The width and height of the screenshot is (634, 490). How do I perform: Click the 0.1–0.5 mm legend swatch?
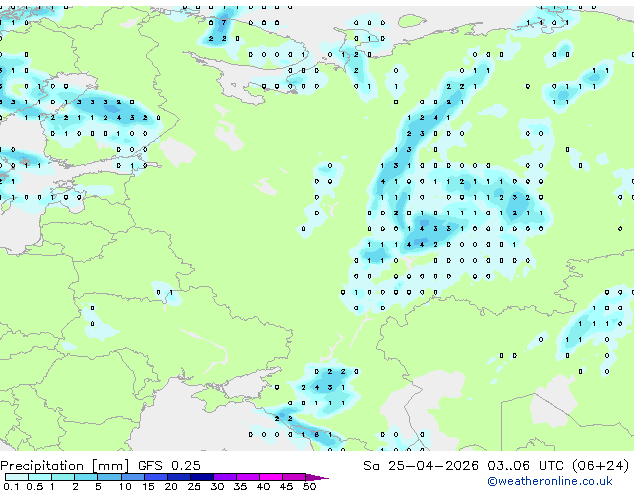pos(17,477)
